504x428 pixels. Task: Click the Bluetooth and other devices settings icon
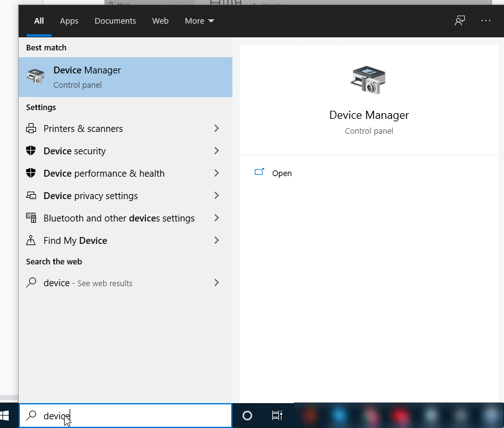[x=30, y=218]
